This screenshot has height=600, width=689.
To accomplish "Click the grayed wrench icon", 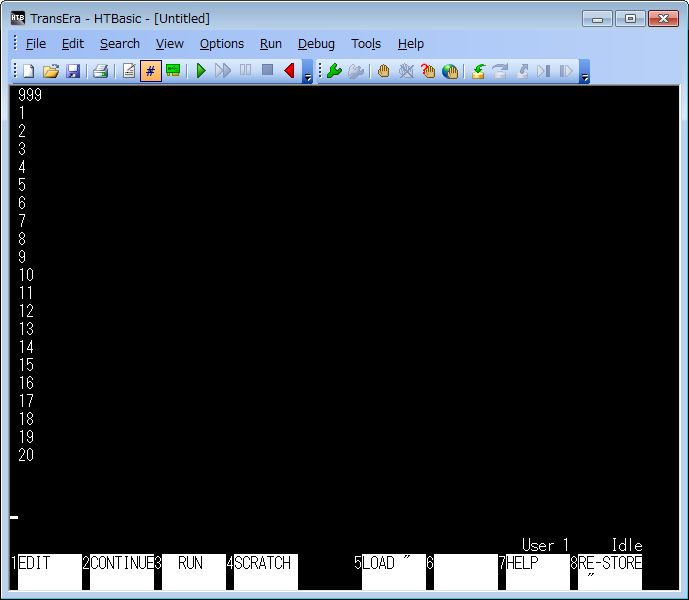I will [x=356, y=71].
